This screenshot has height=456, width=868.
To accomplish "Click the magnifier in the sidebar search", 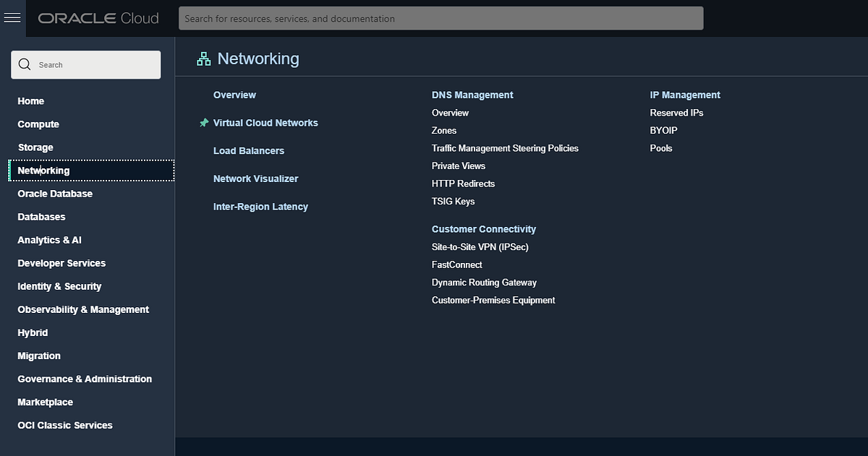I will coord(24,64).
